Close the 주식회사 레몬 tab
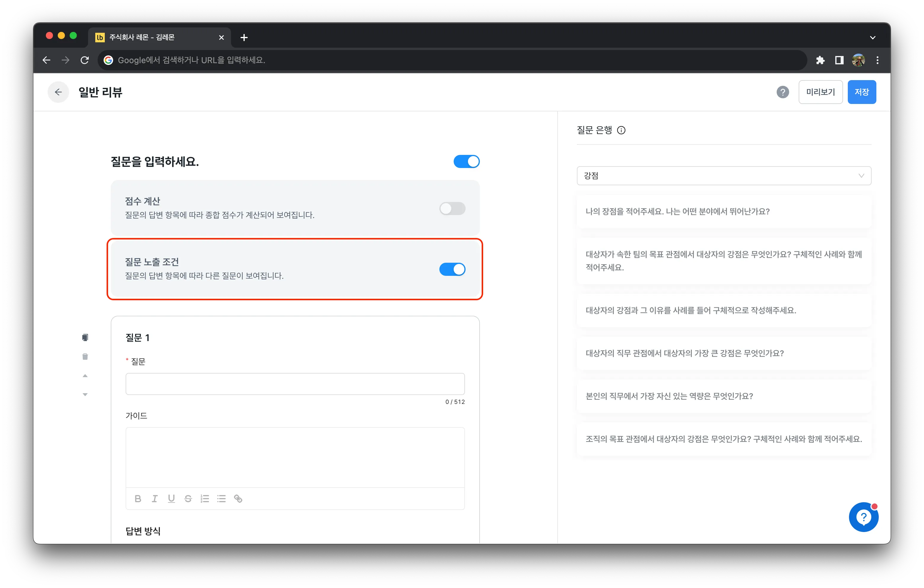Viewport: 924px width, 588px height. click(x=221, y=38)
